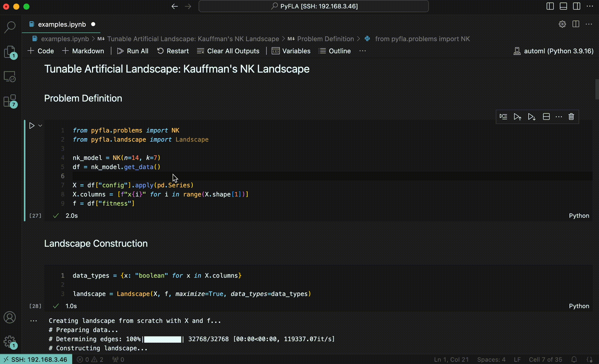Restart the notebook kernel

173,51
